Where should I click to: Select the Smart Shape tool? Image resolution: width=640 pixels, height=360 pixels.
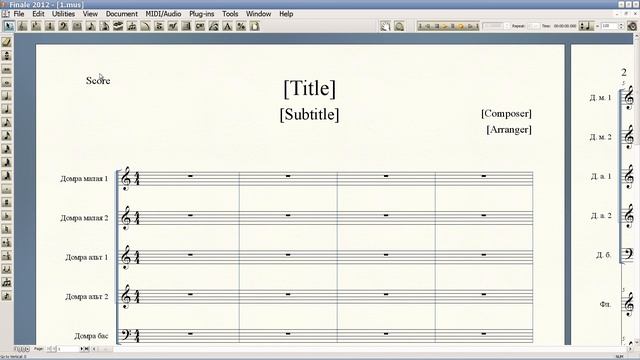pyautogui.click(x=145, y=26)
